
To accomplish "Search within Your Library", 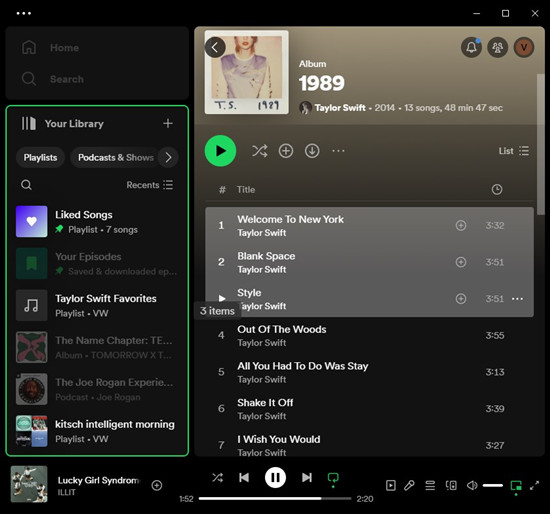I will tap(26, 185).
